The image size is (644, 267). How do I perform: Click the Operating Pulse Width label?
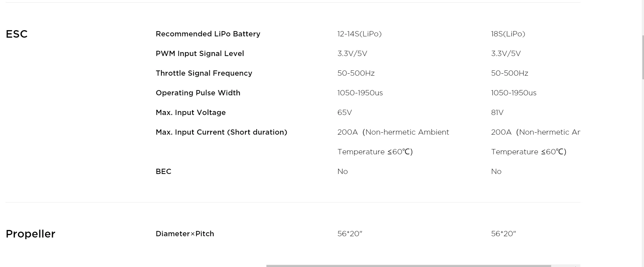tap(198, 93)
